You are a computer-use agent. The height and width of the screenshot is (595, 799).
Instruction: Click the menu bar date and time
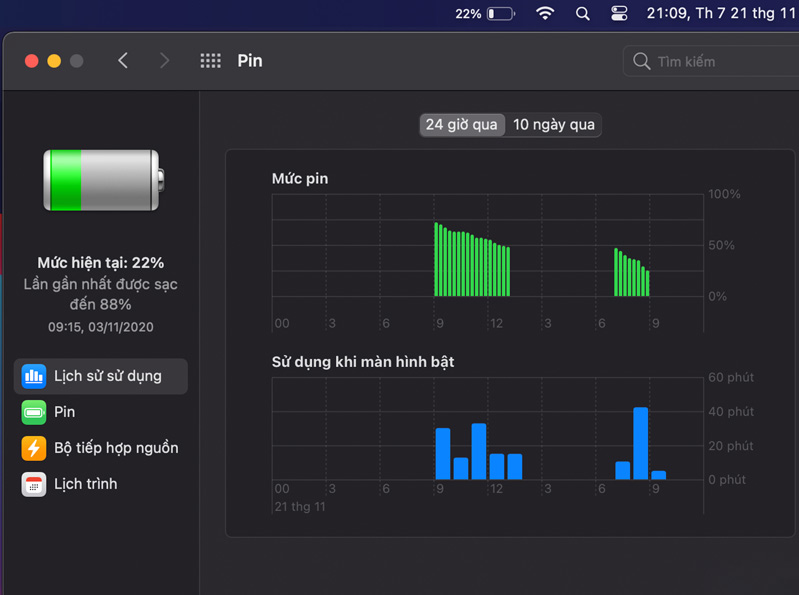click(x=720, y=14)
